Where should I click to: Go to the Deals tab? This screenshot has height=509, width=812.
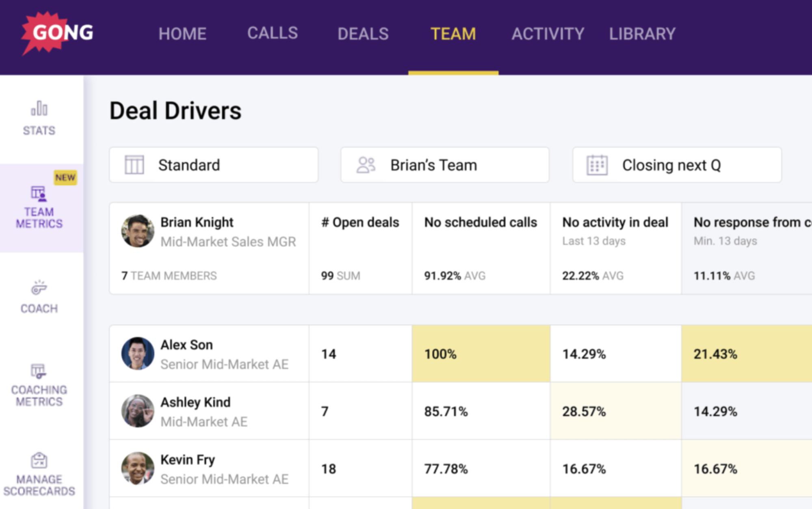point(363,34)
